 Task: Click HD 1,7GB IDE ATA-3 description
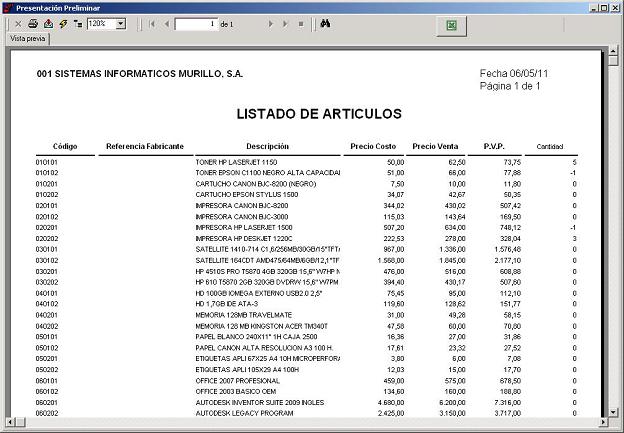pos(226,304)
